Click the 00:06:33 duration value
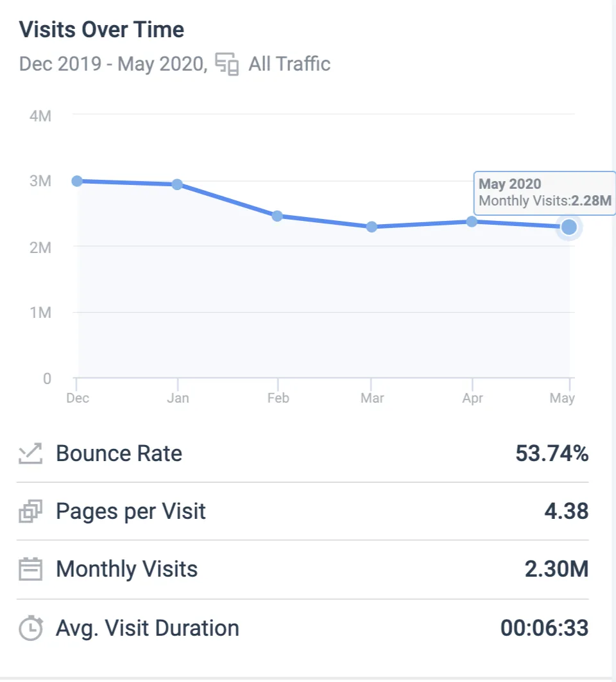This screenshot has height=682, width=616. [545, 627]
